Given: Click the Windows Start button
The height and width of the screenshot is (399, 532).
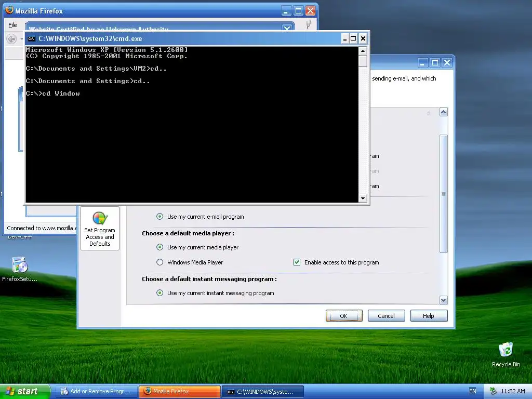Looking at the screenshot, I should coord(25,391).
